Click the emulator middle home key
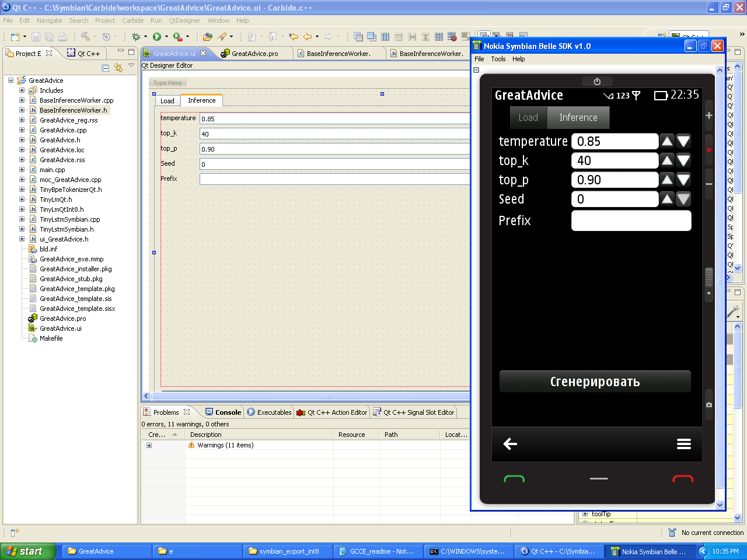Screen dimensions: 747x560 coord(599,479)
